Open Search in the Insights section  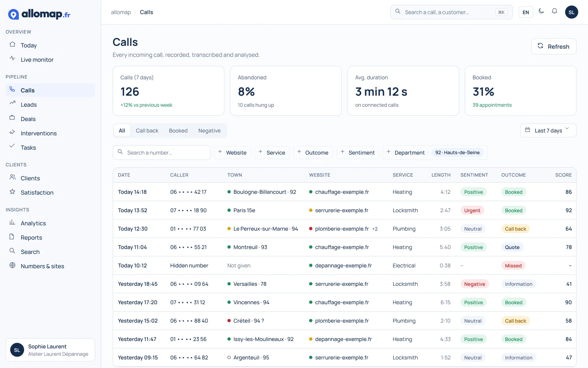tap(50, 252)
